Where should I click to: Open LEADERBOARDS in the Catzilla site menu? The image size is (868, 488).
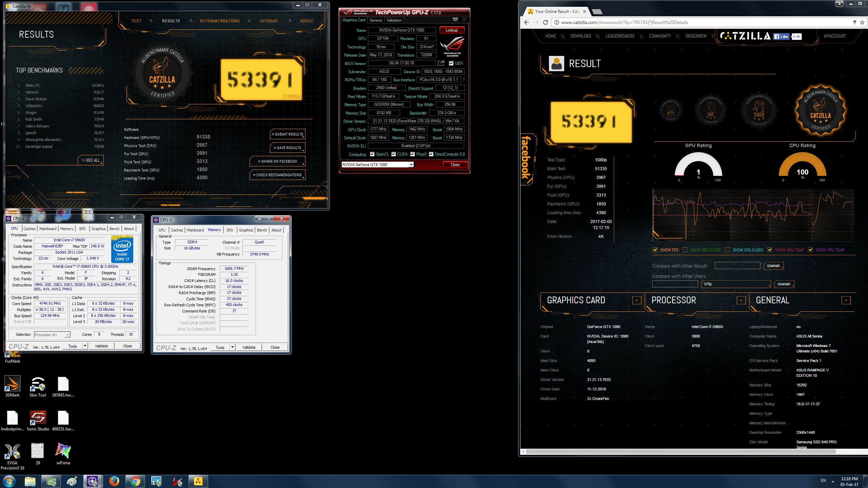pos(620,36)
